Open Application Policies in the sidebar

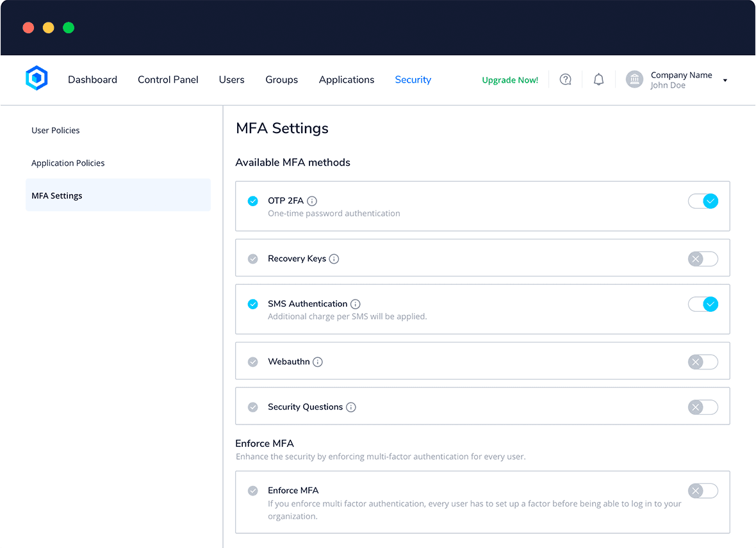[x=68, y=163]
